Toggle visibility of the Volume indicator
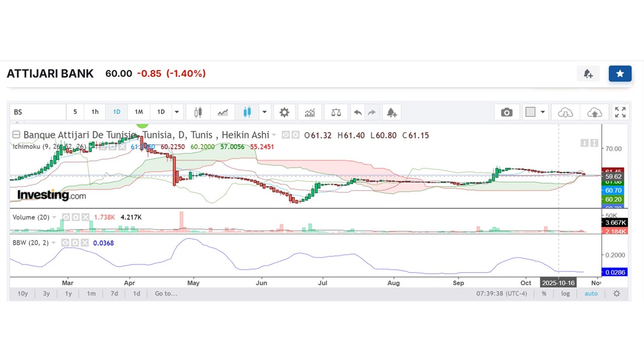 coord(65,217)
